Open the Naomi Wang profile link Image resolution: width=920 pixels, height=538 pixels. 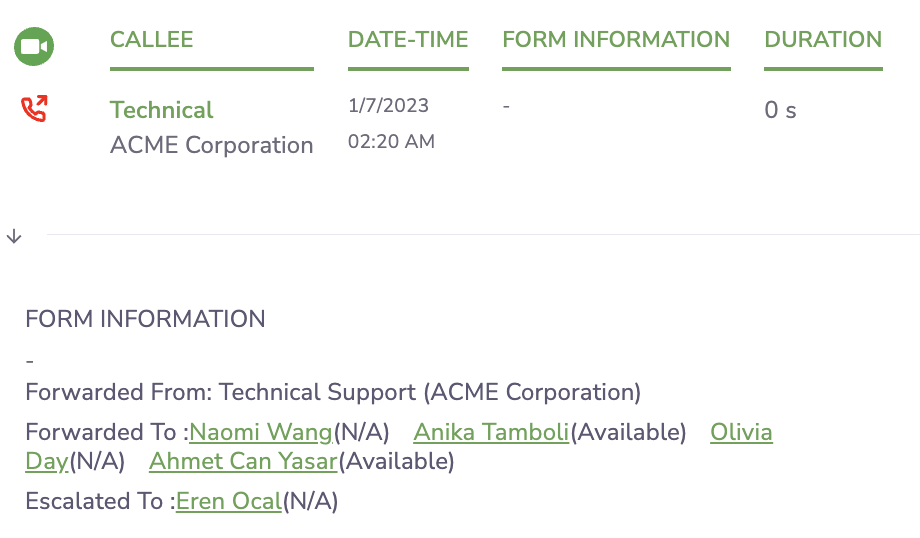261,432
